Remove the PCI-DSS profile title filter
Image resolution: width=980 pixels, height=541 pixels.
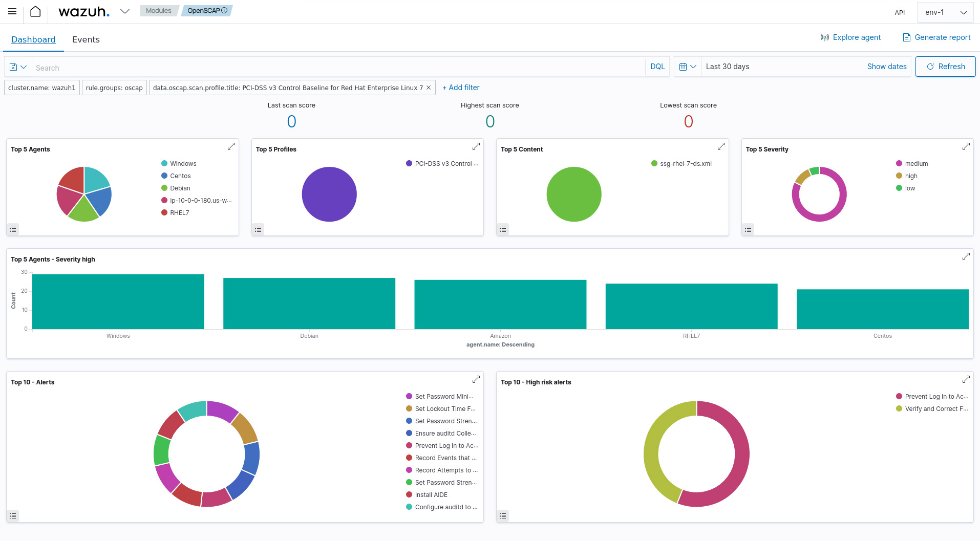pyautogui.click(x=429, y=88)
